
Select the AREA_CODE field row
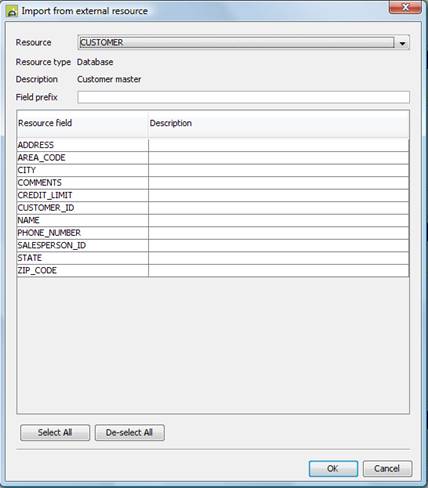[x=213, y=158]
